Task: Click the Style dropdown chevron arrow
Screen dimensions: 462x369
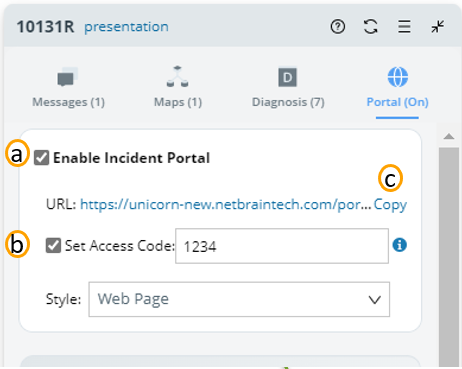Action: coord(375,300)
